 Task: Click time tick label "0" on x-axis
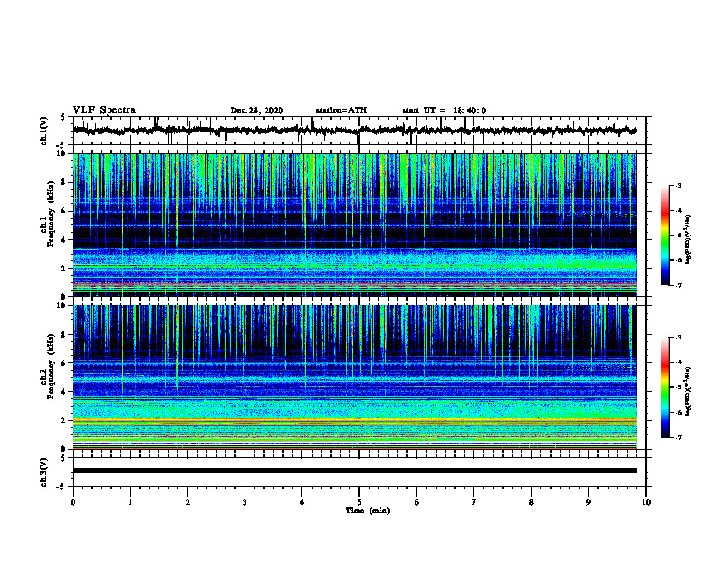pos(73,502)
